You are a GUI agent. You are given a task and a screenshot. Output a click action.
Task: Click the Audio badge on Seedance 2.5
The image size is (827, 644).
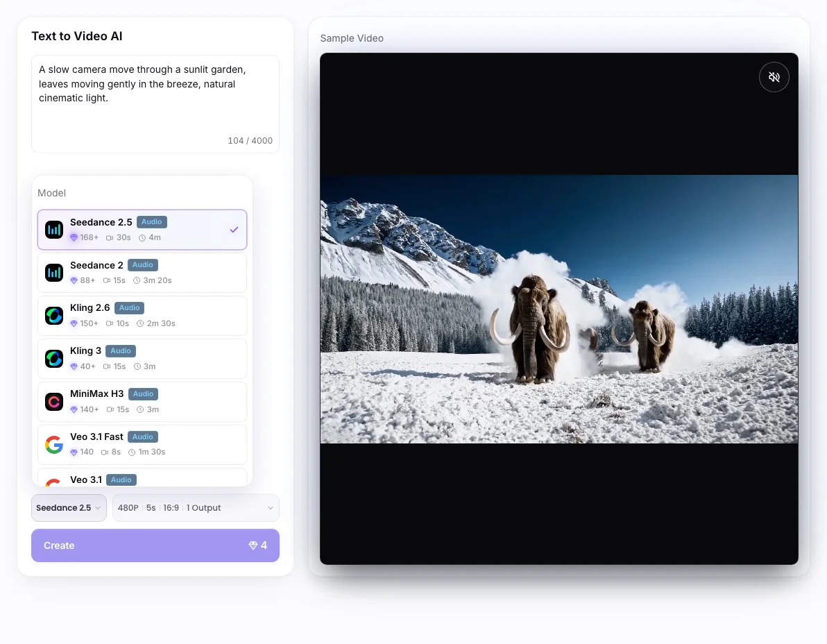152,222
